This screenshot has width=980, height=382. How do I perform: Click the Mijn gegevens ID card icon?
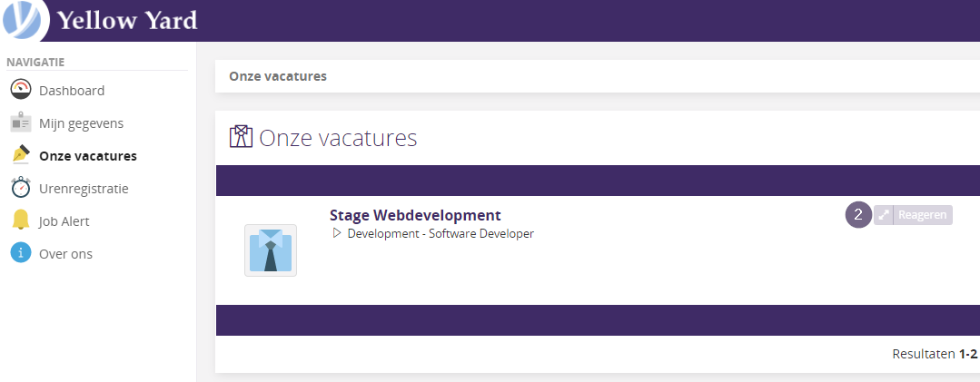click(21, 123)
